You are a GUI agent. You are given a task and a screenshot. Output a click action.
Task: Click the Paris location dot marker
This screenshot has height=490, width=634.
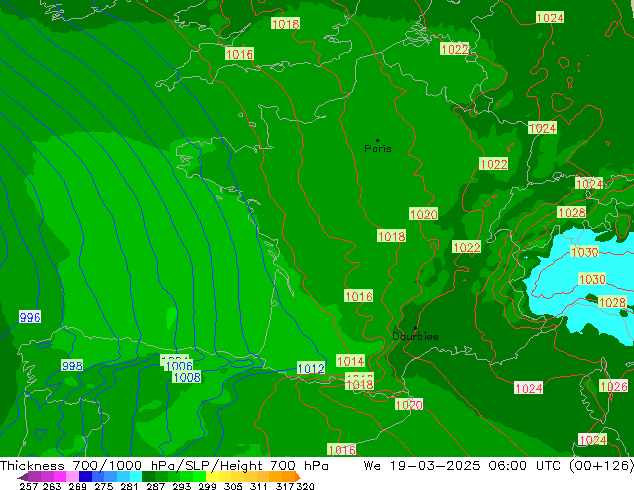(x=378, y=140)
